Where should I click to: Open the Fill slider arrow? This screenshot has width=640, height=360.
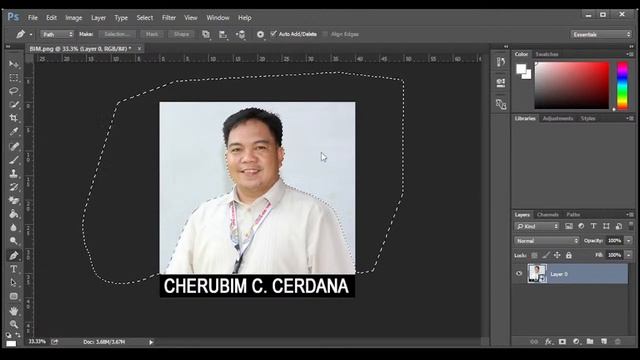(629, 255)
